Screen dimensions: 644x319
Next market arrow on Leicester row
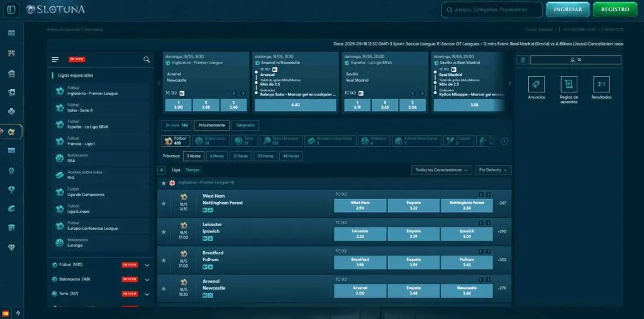[488, 223]
